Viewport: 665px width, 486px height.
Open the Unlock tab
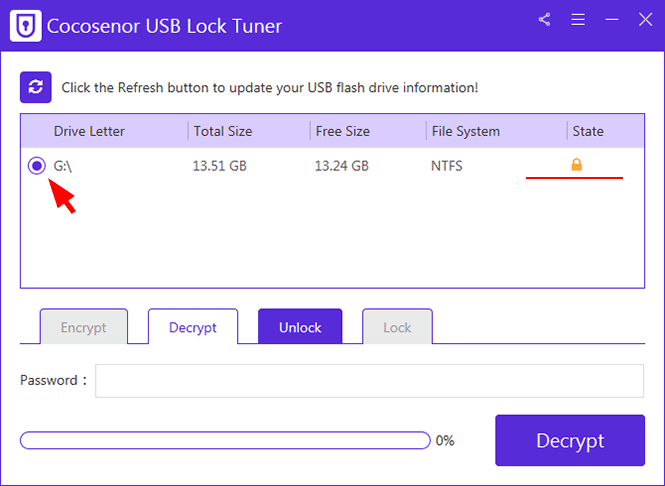(x=300, y=327)
